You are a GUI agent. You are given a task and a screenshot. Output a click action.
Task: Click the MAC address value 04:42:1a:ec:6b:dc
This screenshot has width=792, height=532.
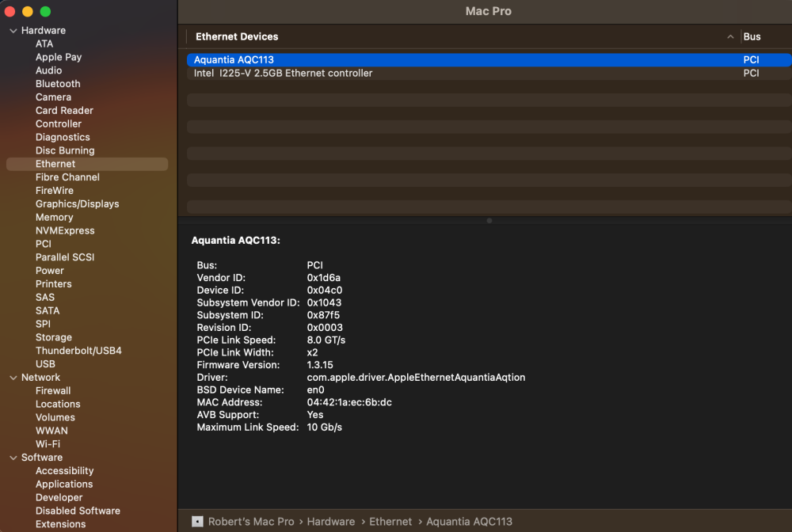[x=349, y=402]
